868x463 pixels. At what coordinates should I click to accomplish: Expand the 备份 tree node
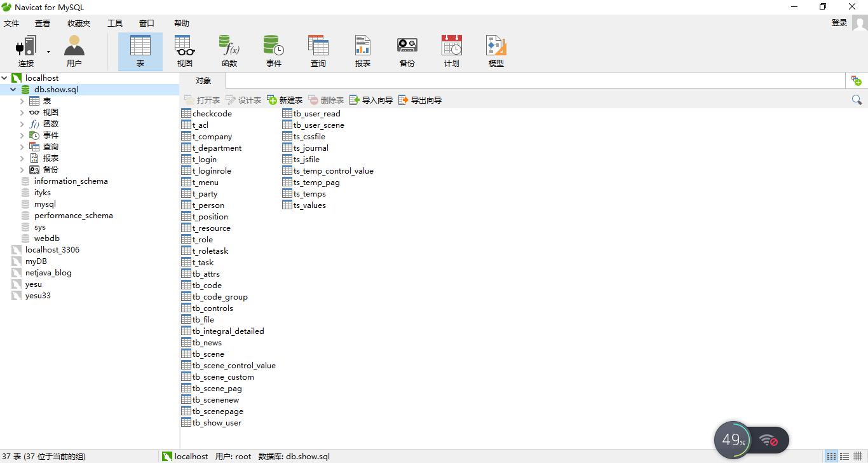(22, 170)
